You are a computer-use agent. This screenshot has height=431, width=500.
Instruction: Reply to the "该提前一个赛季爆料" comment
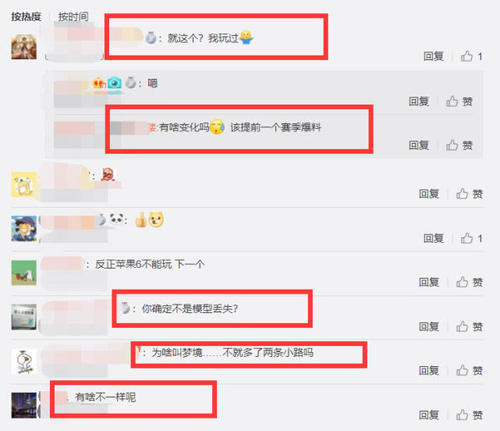419,145
